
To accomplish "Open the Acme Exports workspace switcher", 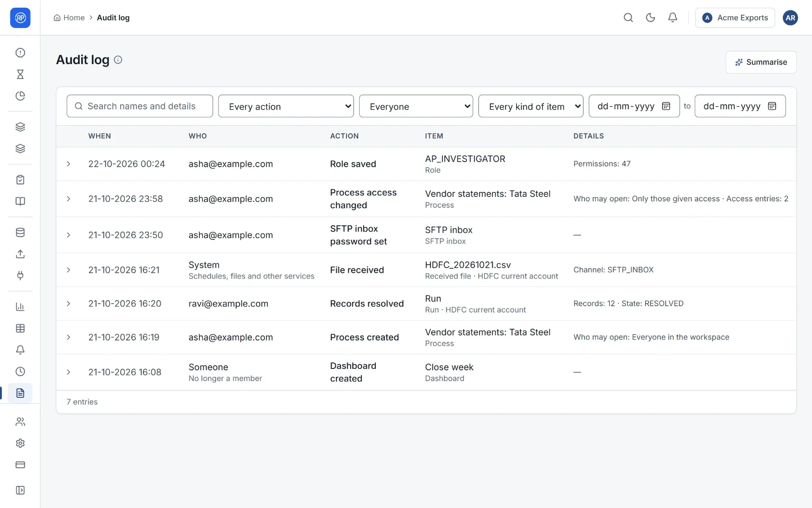I will coord(735,18).
